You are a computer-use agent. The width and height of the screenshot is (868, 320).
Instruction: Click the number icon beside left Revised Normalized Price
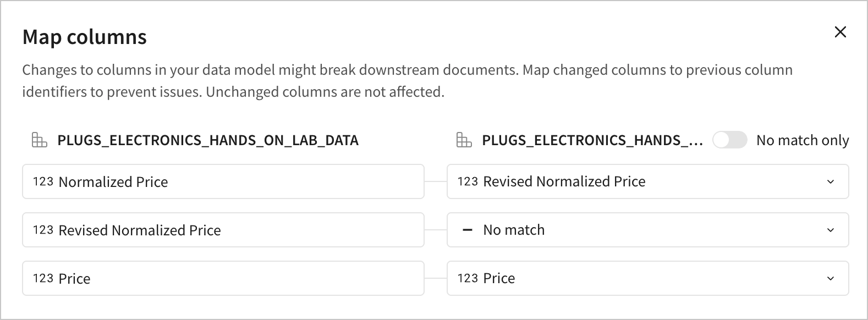tap(43, 230)
